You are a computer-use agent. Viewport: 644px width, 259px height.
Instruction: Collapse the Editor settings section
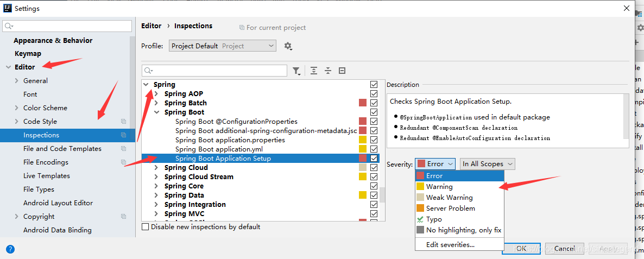coord(8,67)
